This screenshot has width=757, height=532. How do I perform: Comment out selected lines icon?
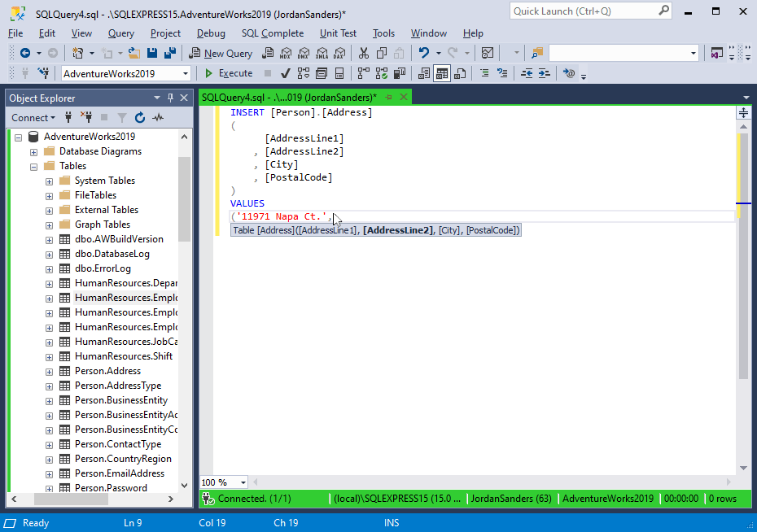point(484,73)
